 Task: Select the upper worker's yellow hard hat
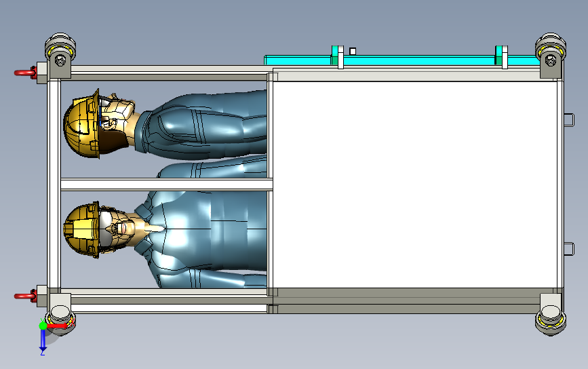(82, 123)
